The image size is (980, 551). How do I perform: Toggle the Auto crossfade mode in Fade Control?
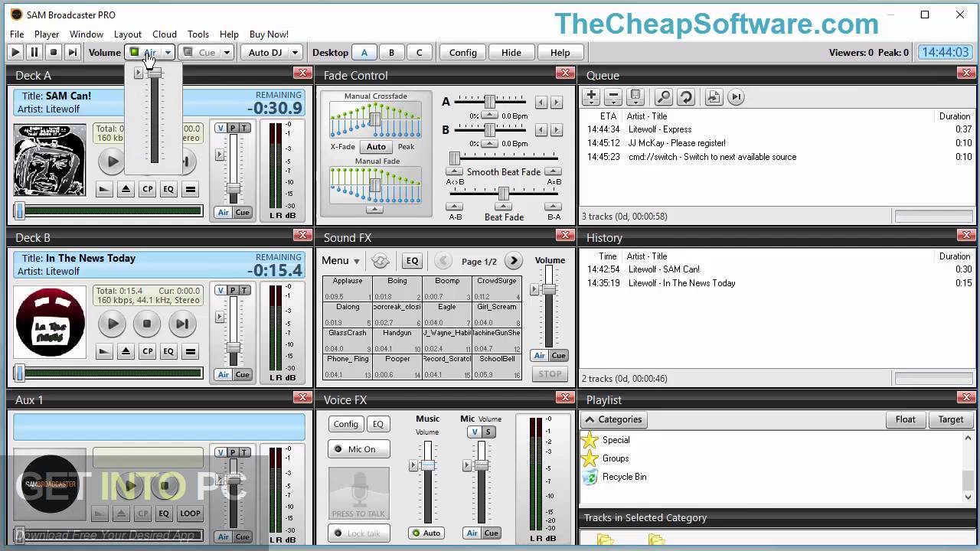(376, 147)
